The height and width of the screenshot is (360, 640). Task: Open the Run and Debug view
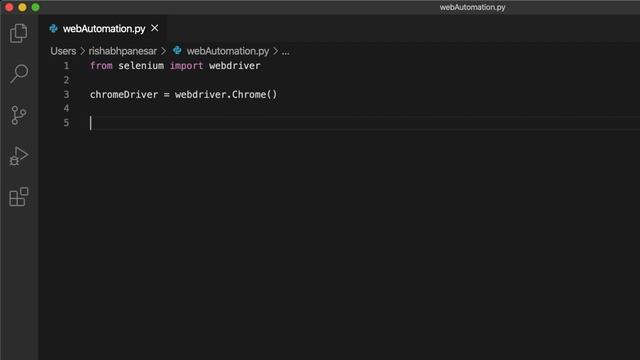click(19, 156)
